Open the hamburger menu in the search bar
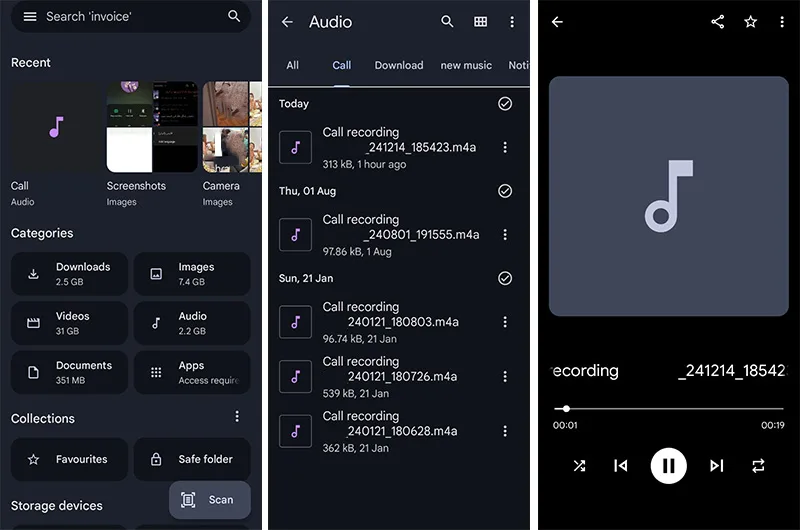 point(30,17)
